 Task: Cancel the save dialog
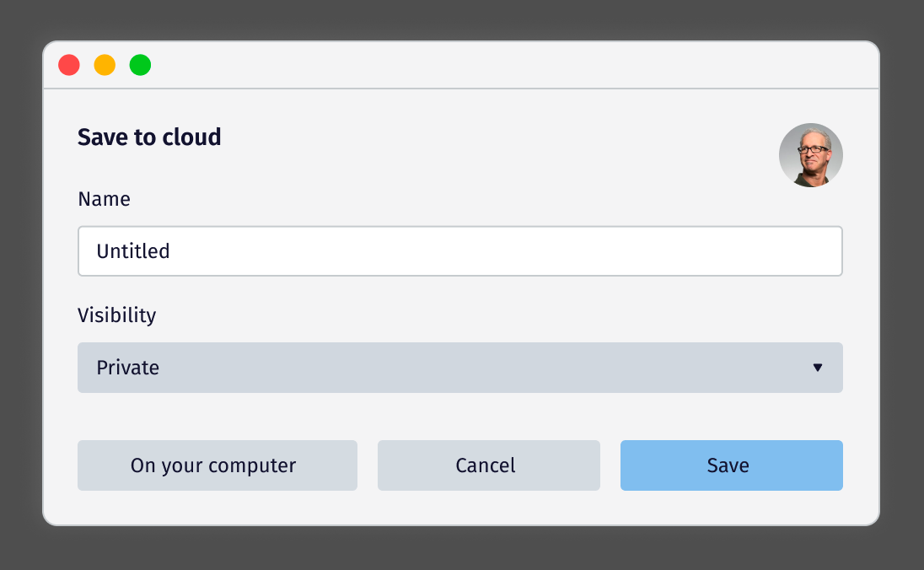[488, 465]
